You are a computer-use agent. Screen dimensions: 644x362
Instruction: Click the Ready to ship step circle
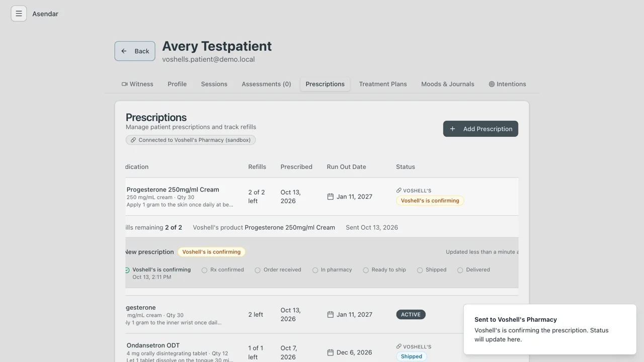[x=366, y=270]
